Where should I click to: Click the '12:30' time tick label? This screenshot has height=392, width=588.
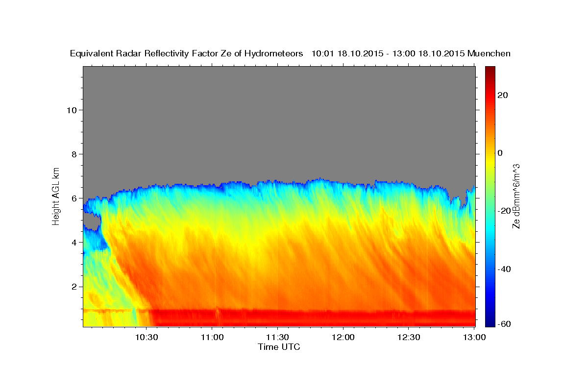pyautogui.click(x=408, y=337)
